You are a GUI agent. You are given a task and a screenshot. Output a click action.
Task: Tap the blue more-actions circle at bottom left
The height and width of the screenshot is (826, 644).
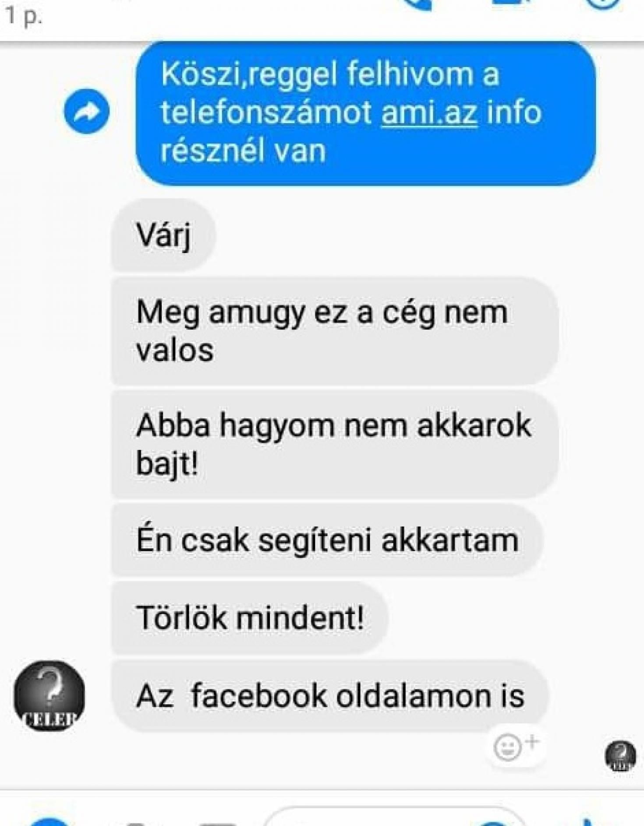point(50,821)
